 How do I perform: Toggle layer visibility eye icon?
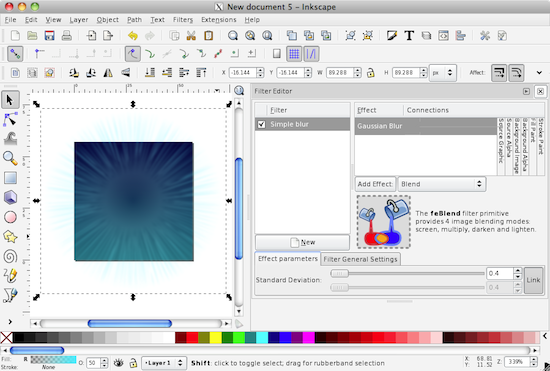[x=119, y=363]
